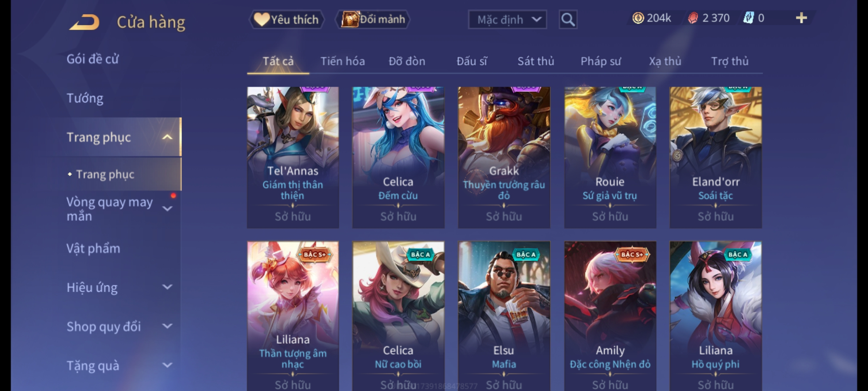Switch to the Sát thủ tab
This screenshot has height=391, width=868.
coord(536,61)
